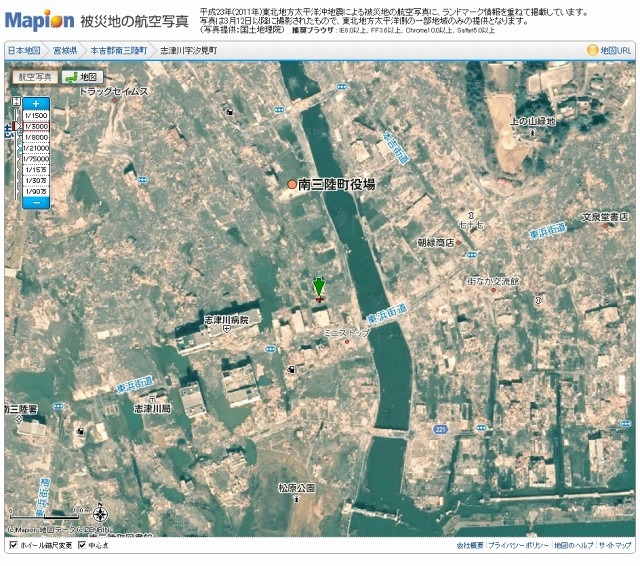
Task: Click the bank symbol above 七十七
Action: coord(471,215)
